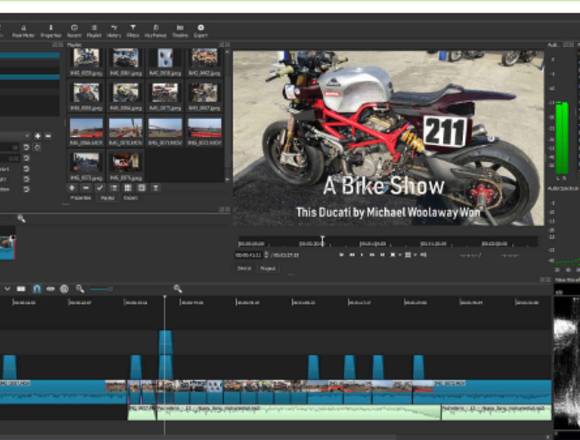The width and height of the screenshot is (580, 440).
Task: Toggle ripple all tracks in timeline toolbar
Action: click(x=64, y=288)
